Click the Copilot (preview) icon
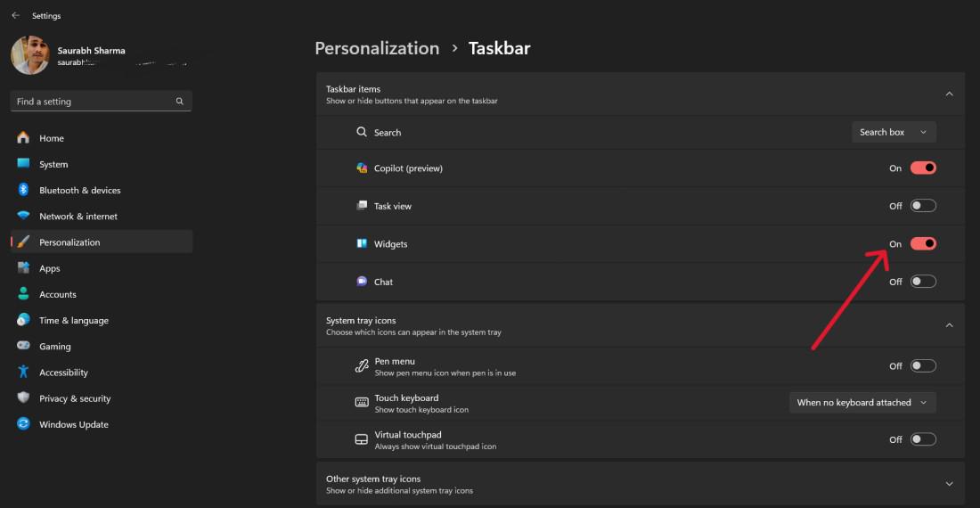This screenshot has width=980, height=508. pos(362,168)
